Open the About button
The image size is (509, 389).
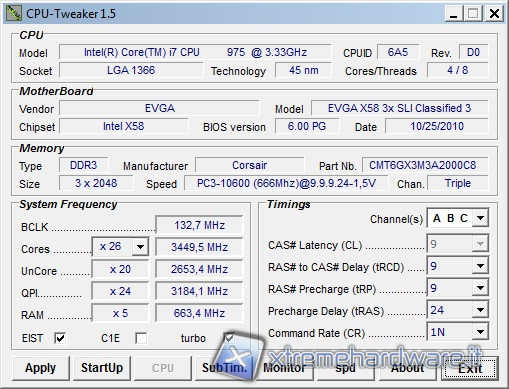[407, 368]
